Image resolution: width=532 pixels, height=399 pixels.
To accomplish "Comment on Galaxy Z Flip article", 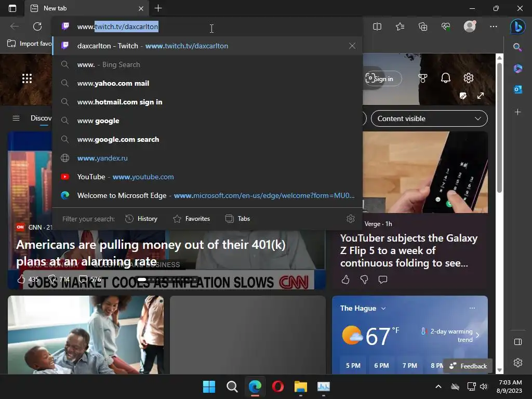I will (383, 280).
